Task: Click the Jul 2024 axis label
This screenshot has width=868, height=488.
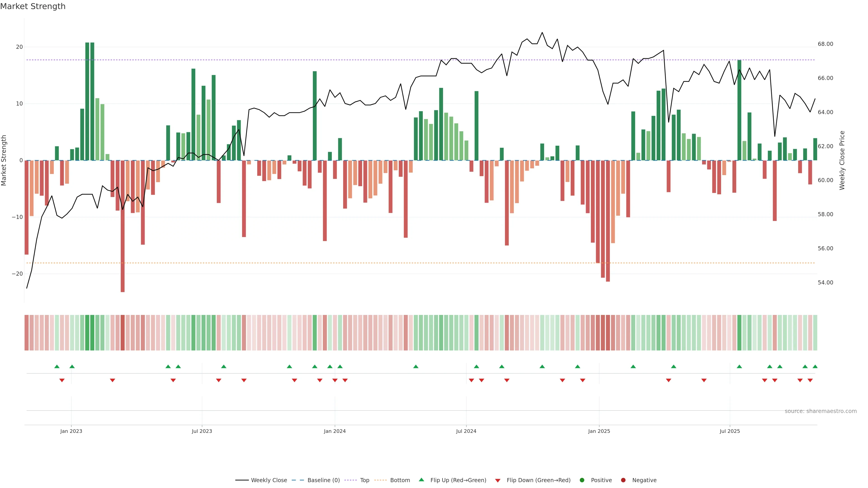Action: click(x=466, y=431)
